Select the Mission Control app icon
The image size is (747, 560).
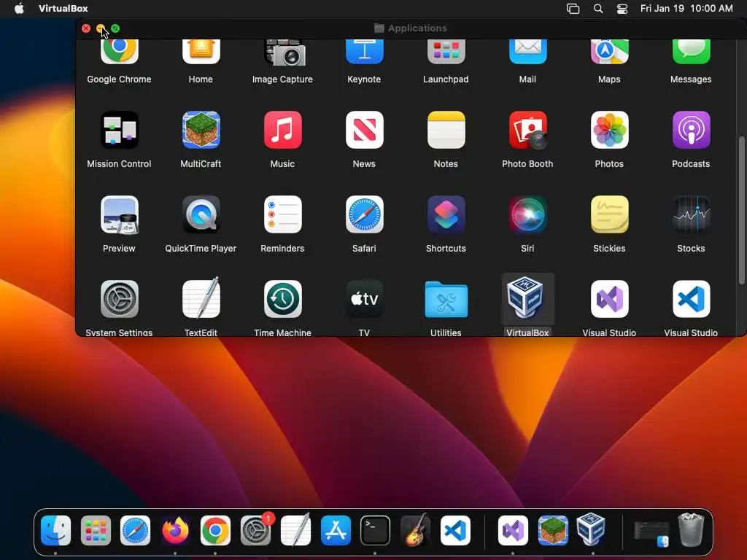pos(119,130)
